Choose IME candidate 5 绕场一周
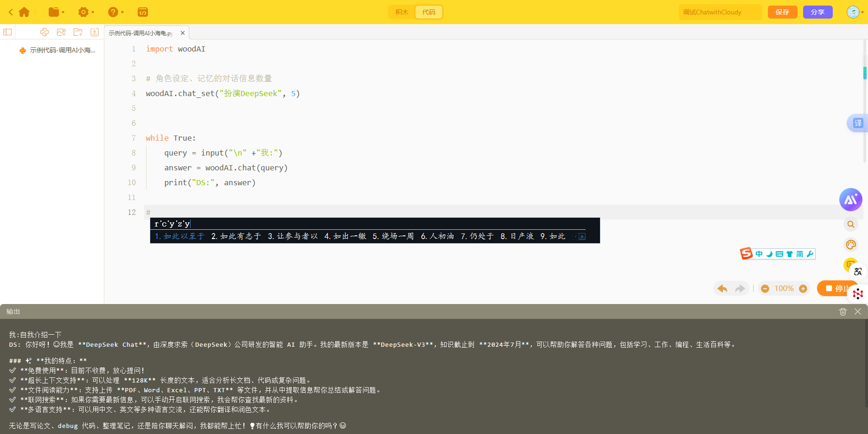 click(x=393, y=236)
